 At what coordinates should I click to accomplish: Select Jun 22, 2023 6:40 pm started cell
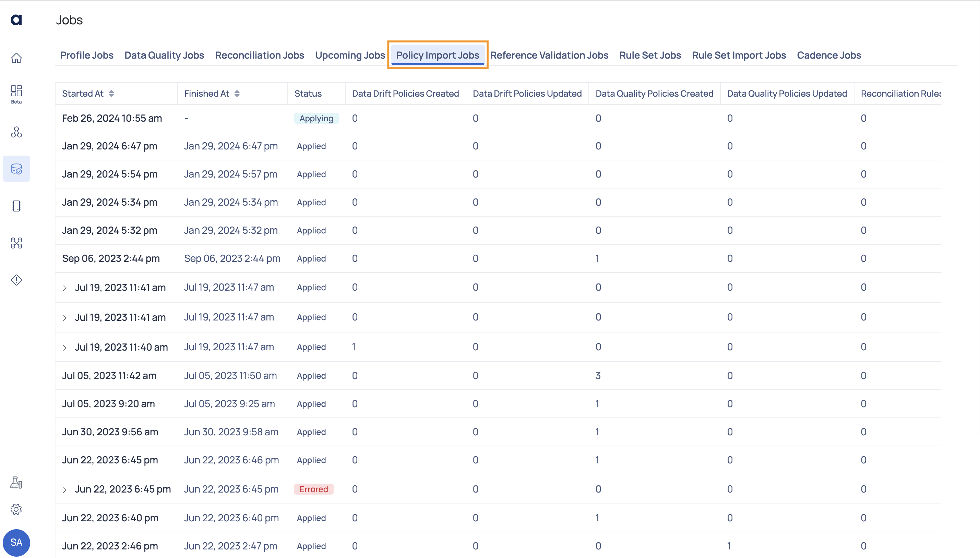110,518
